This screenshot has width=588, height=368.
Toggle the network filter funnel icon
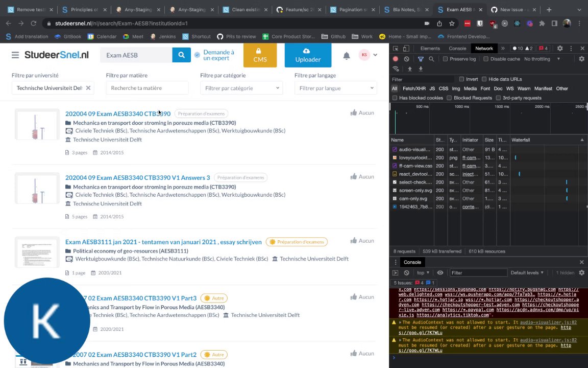click(421, 59)
